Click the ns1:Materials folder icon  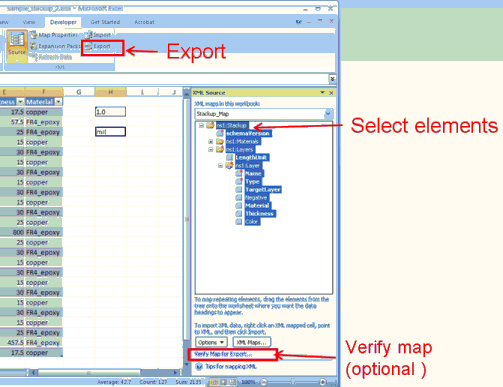pos(220,141)
